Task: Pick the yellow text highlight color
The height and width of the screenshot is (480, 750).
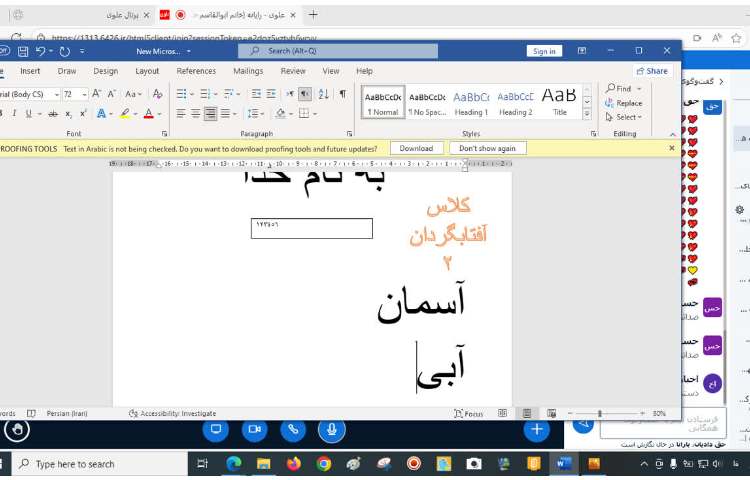Action: [125, 114]
